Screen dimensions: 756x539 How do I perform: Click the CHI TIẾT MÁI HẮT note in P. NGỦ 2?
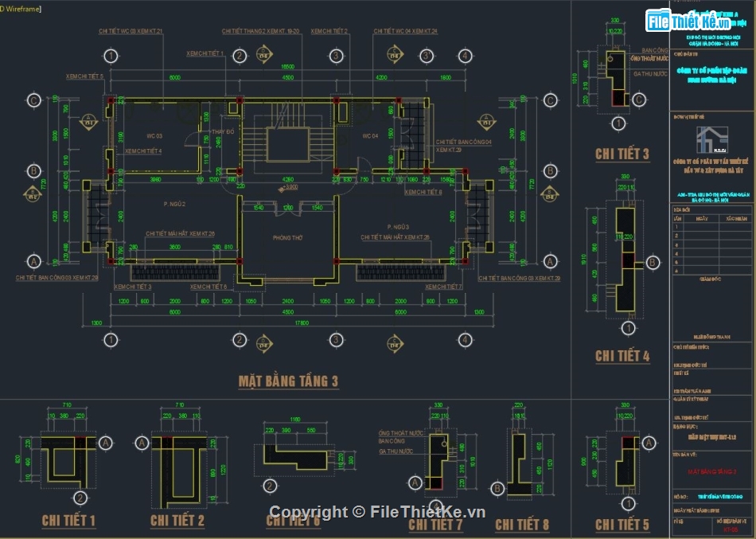tap(181, 233)
